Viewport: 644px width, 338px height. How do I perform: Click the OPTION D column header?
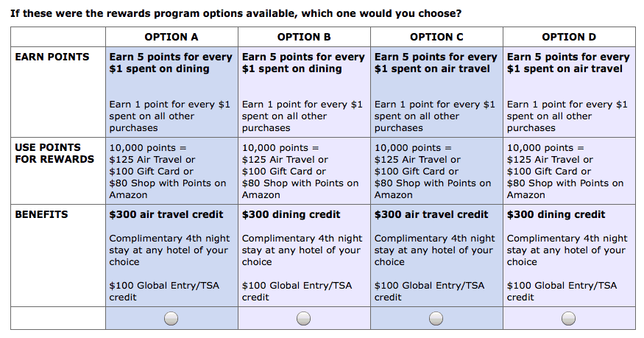(569, 37)
